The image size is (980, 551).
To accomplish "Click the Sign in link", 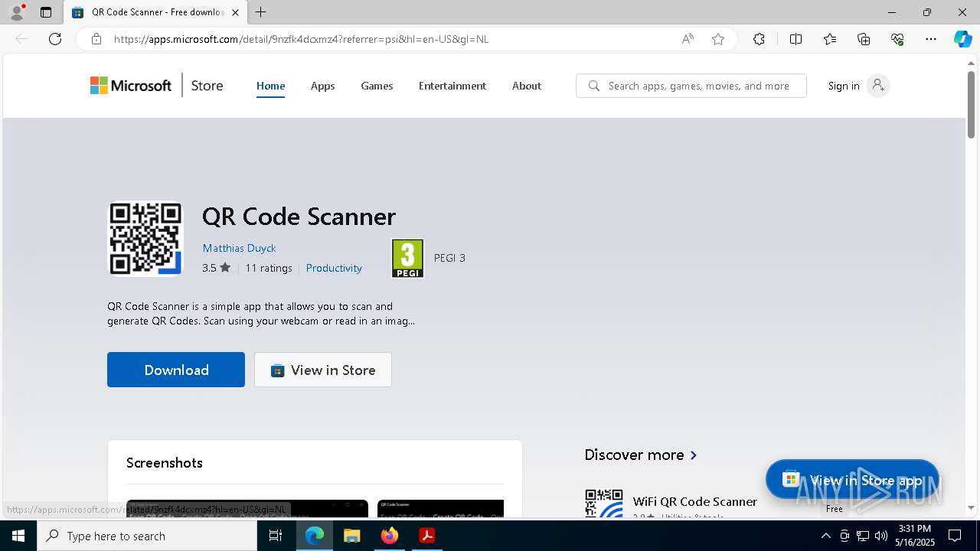I will tap(844, 86).
